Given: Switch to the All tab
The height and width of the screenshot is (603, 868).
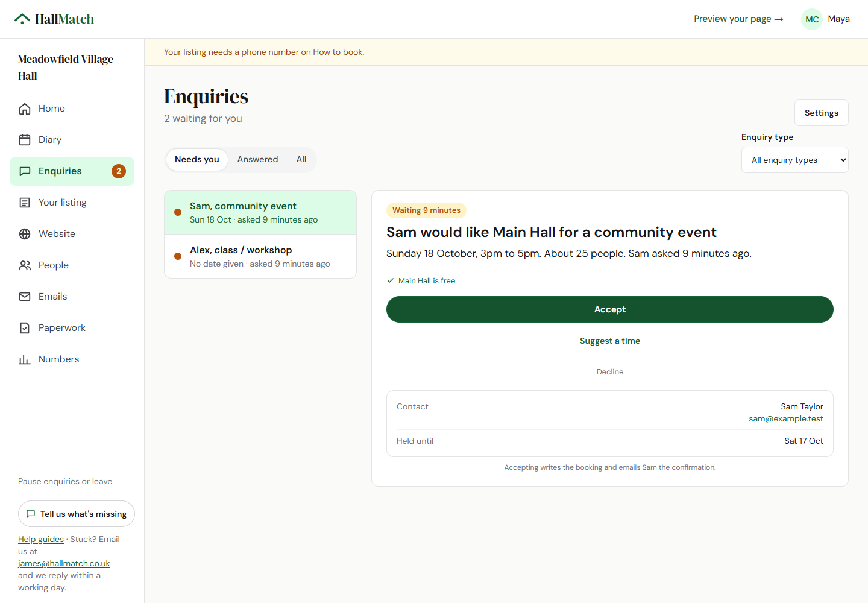Looking at the screenshot, I should [x=301, y=160].
